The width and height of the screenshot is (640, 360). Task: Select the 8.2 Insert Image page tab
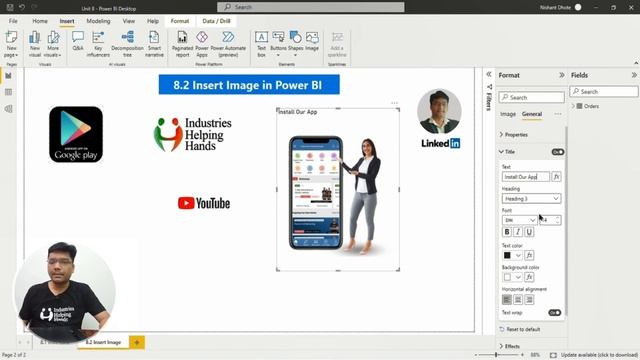(103, 342)
